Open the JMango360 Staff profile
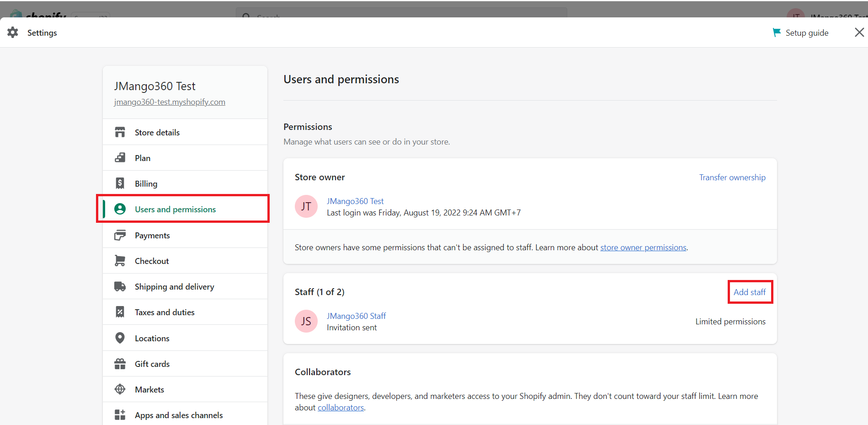The width and height of the screenshot is (868, 425). (x=356, y=316)
